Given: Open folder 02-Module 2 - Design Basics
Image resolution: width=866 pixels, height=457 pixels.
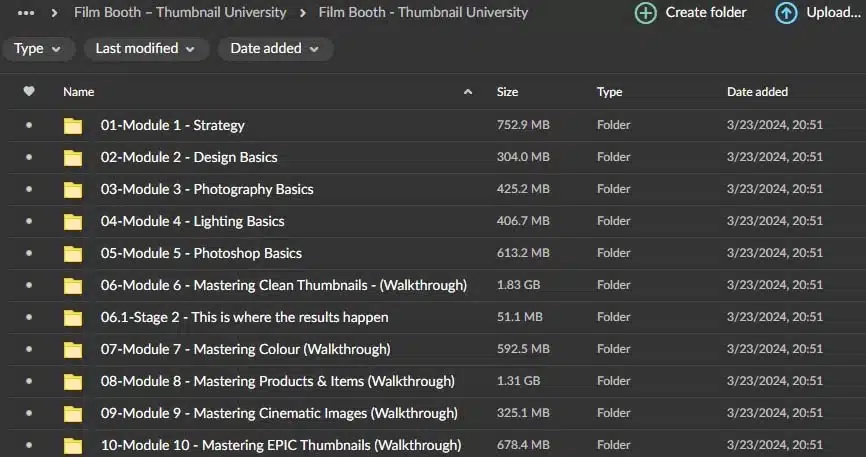Looking at the screenshot, I should coord(189,157).
